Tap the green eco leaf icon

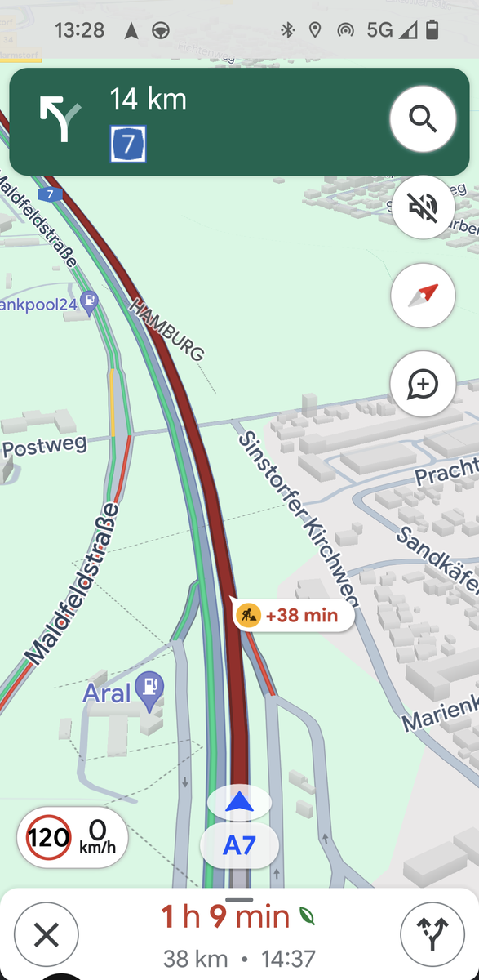coord(307,916)
